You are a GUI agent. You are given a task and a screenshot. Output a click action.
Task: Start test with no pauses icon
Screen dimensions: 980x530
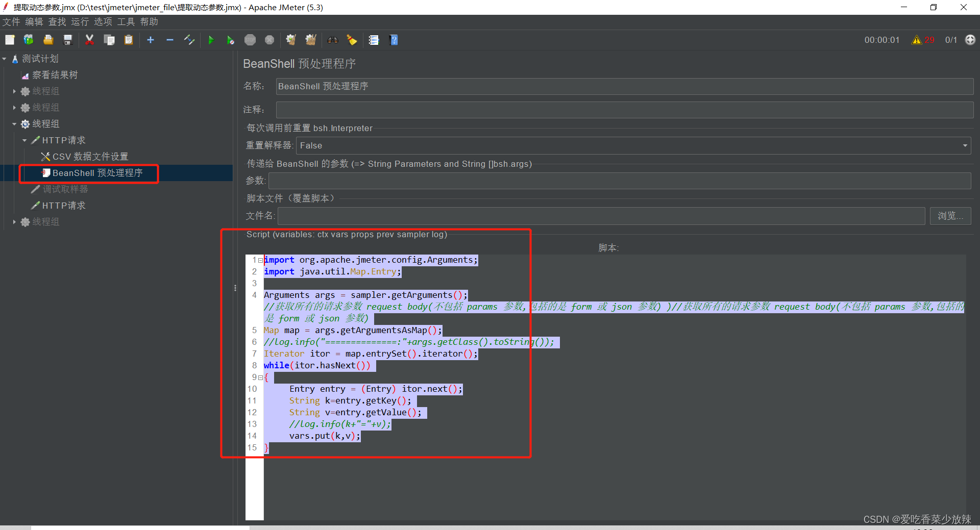(x=230, y=40)
